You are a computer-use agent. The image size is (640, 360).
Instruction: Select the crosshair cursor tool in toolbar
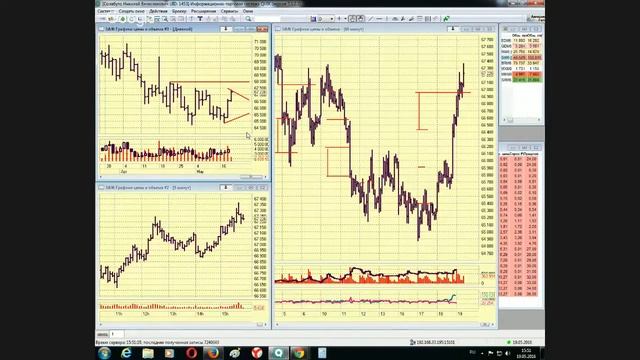coord(339,19)
